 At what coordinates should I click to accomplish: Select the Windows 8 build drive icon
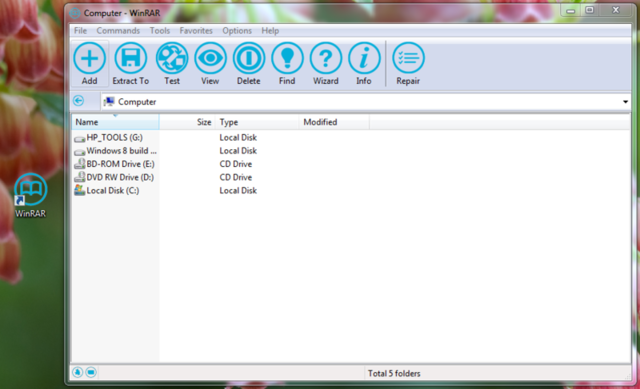[x=80, y=151]
